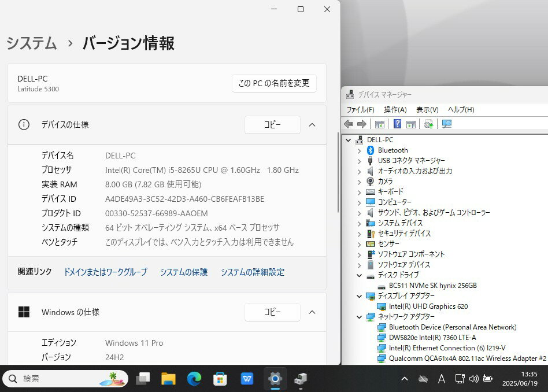Click the update driver software toolbar icon
The width and height of the screenshot is (548, 392).
pyautogui.click(x=428, y=124)
